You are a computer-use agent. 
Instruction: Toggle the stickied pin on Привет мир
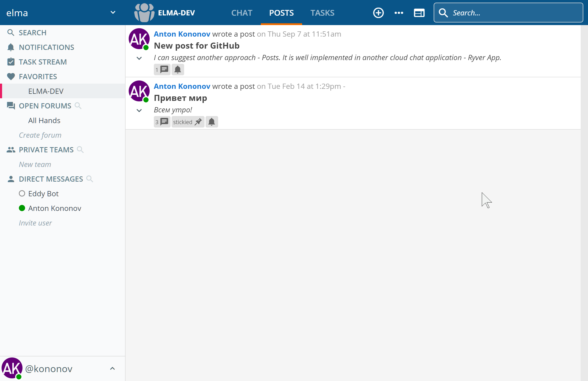188,122
